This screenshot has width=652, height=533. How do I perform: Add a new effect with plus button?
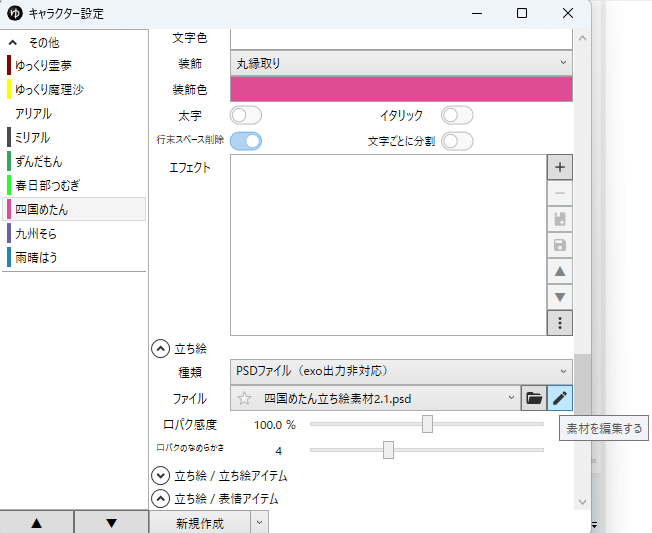[x=560, y=167]
